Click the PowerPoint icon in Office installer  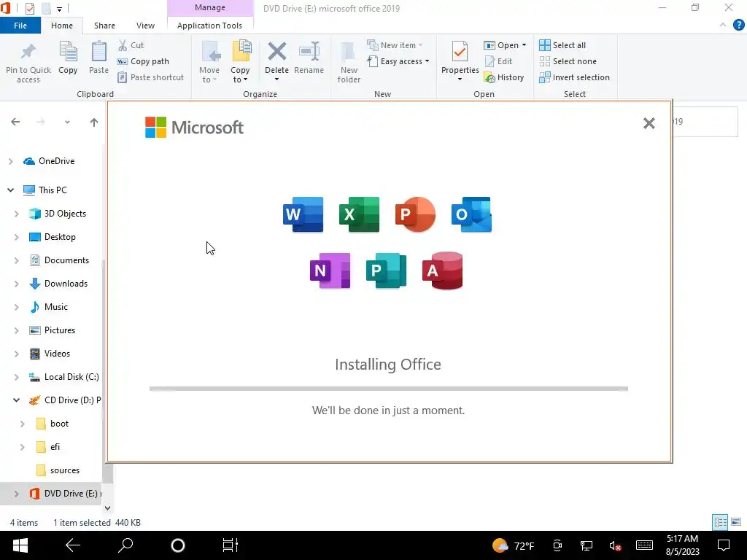click(x=415, y=214)
